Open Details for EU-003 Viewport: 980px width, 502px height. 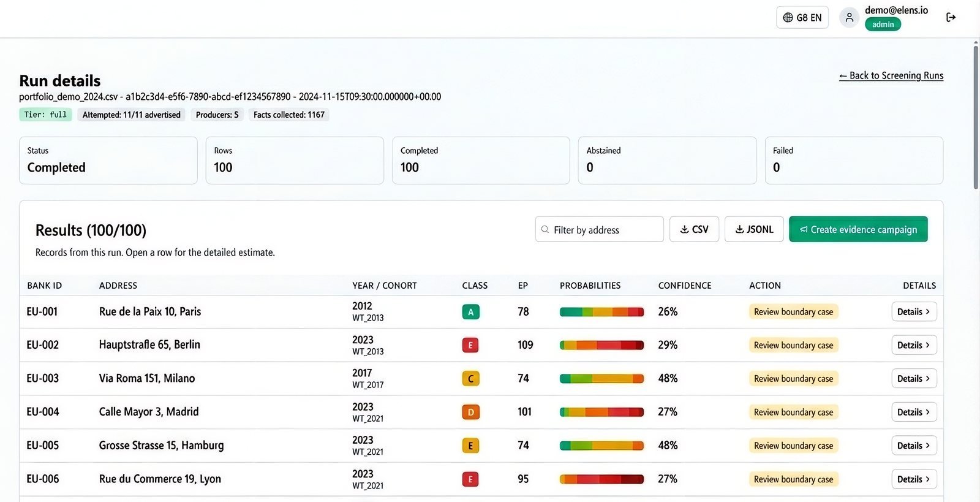click(914, 379)
